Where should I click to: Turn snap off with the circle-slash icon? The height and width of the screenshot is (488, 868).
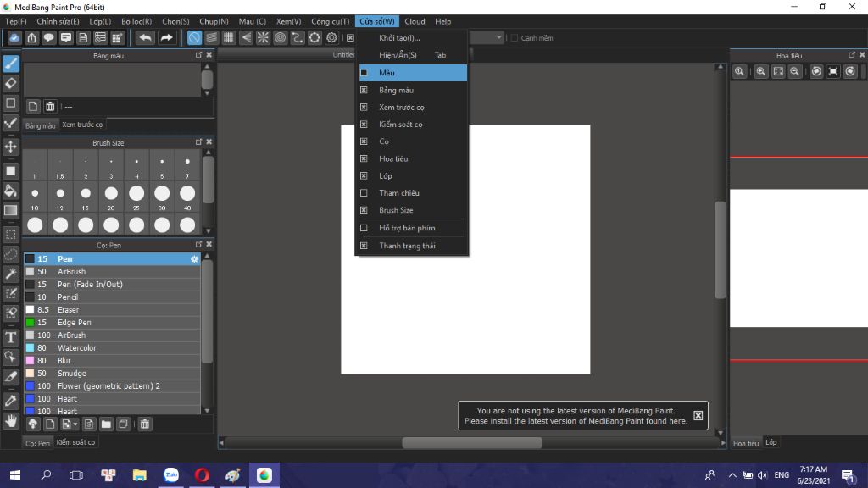pyautogui.click(x=194, y=37)
